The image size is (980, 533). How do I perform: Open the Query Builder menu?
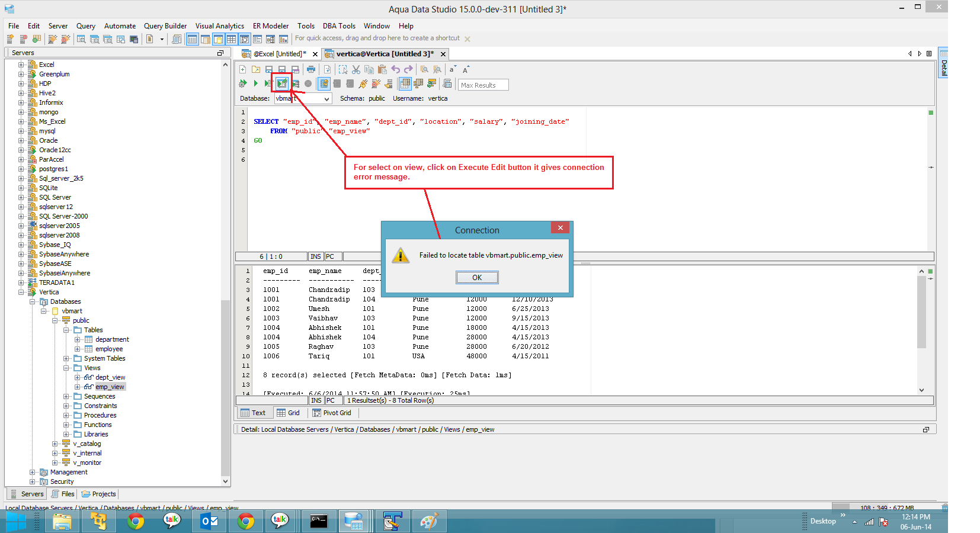pyautogui.click(x=165, y=26)
